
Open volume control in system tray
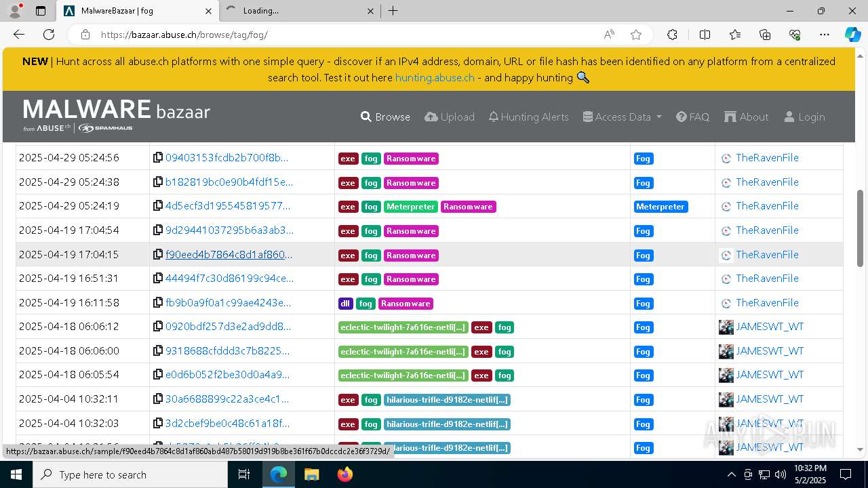pos(781,474)
